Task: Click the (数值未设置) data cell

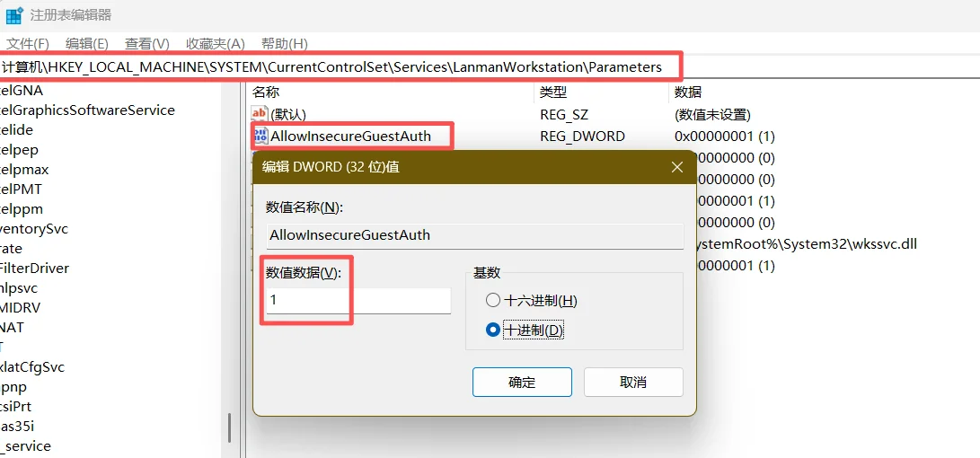Action: pos(712,114)
